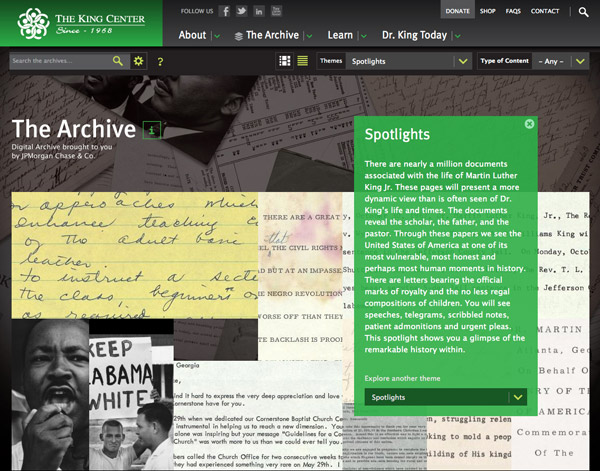Screen dimensions: 600x471
Task: Switch to mosaic grid view
Action: (x=285, y=61)
